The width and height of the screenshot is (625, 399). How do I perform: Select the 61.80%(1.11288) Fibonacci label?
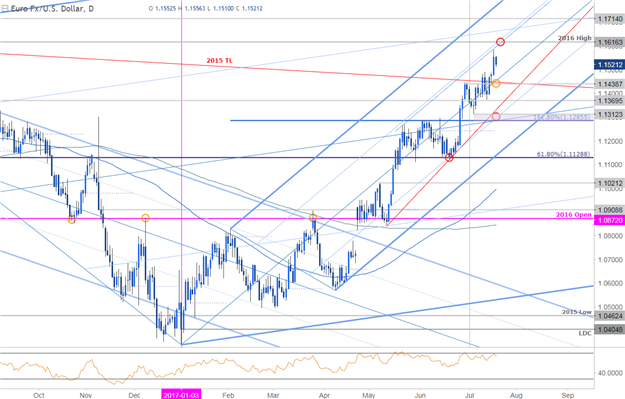coord(563,154)
